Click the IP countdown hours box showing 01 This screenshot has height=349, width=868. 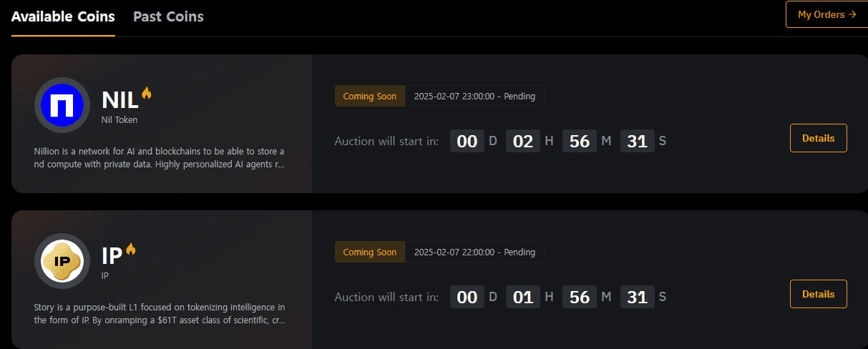pyautogui.click(x=523, y=297)
